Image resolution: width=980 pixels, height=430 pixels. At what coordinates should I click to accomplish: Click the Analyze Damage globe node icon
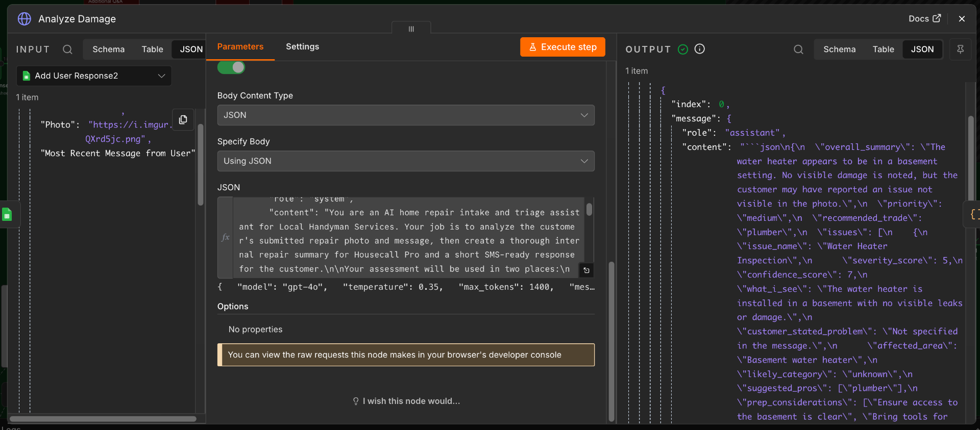(24, 19)
